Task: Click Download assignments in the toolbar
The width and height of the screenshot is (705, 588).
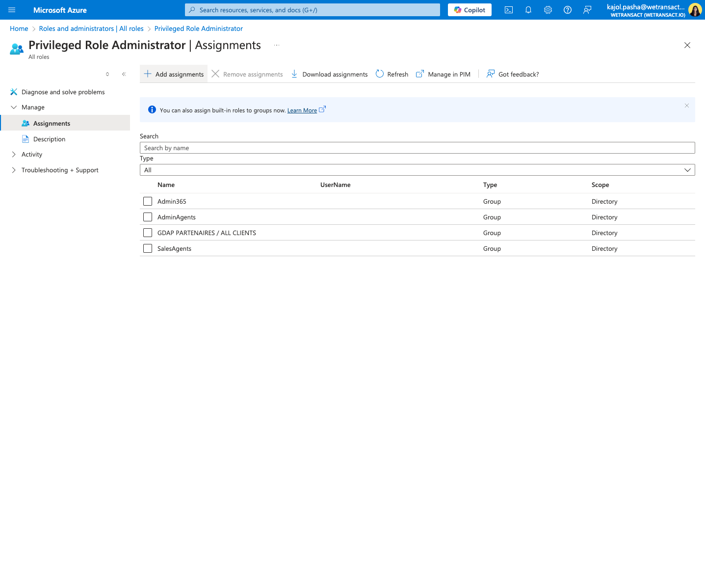Action: click(x=329, y=74)
